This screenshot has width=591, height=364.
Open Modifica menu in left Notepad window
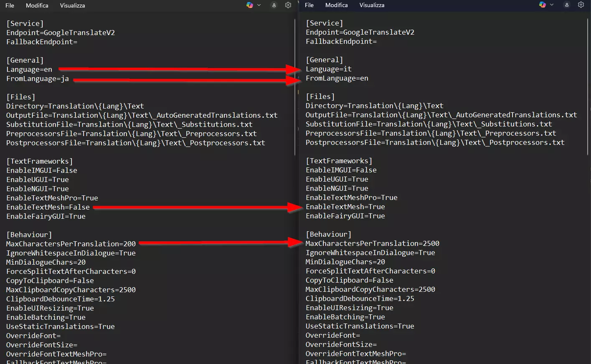pyautogui.click(x=37, y=5)
